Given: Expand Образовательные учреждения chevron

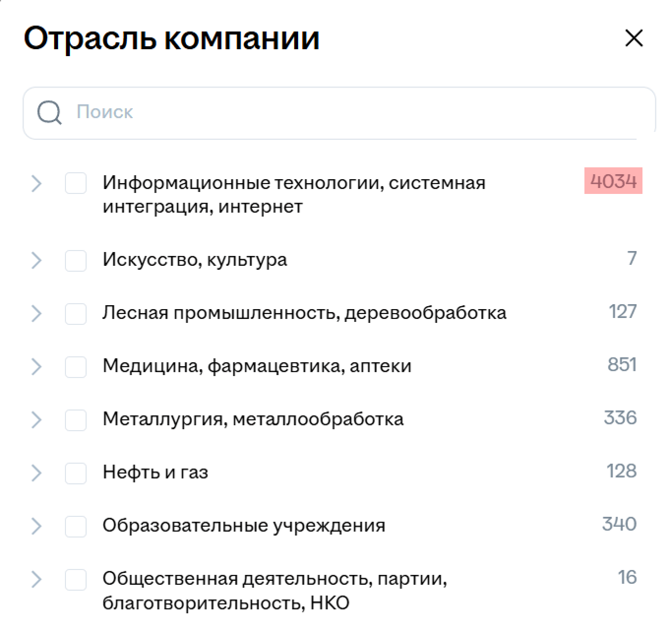Looking at the screenshot, I should coord(36,526).
